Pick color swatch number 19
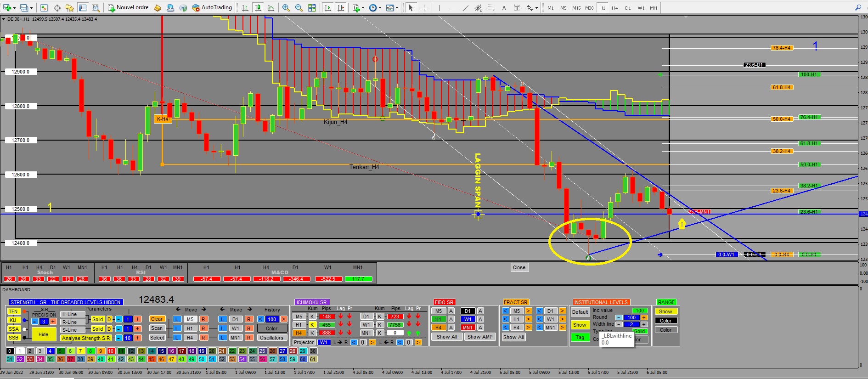This screenshot has width=868, height=379. (202, 351)
